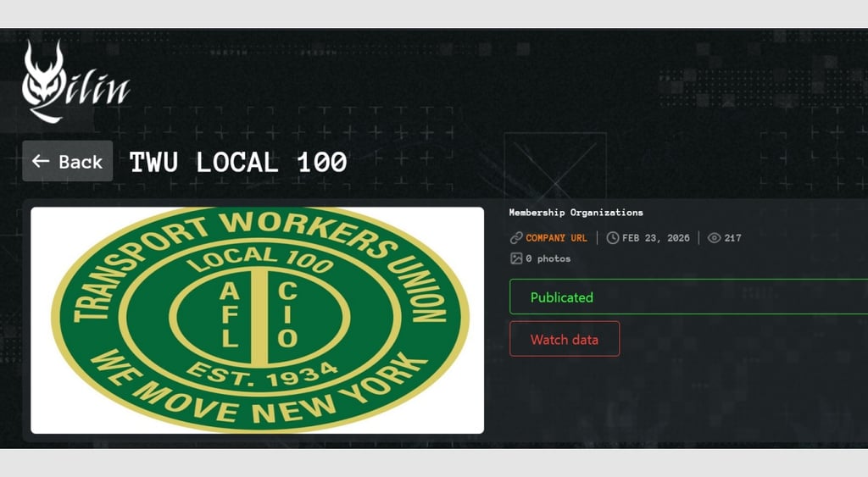Select the TWU LOCAL 100 heading

(x=238, y=162)
